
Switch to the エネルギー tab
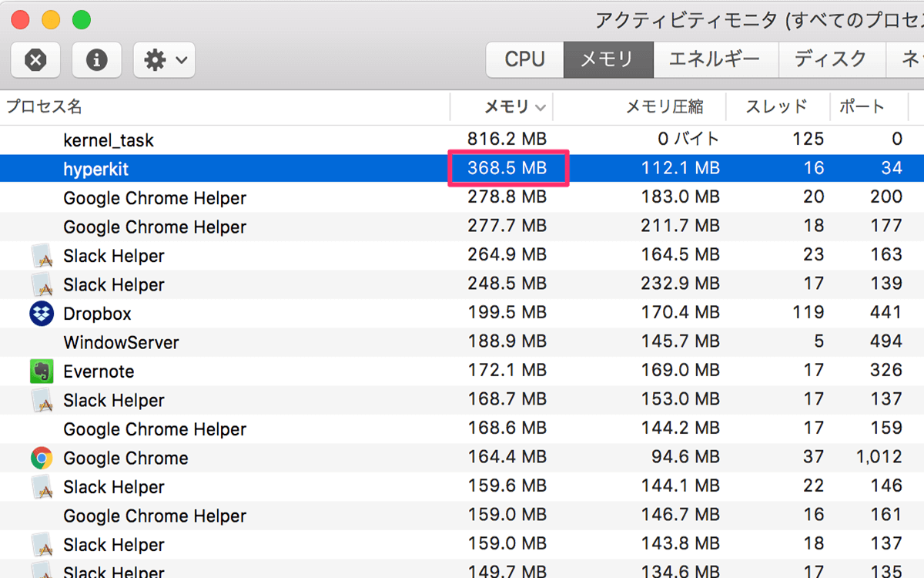pos(715,59)
